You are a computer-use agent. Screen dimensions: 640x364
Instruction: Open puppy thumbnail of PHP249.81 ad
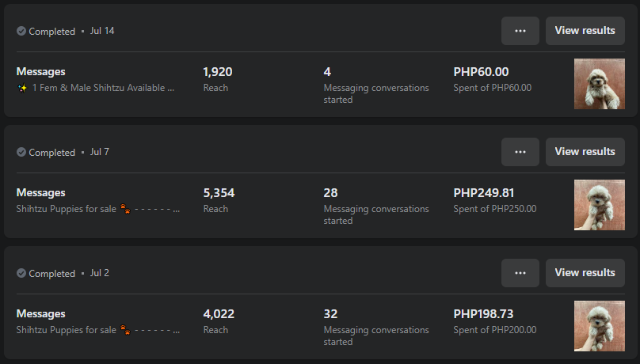(x=593, y=205)
